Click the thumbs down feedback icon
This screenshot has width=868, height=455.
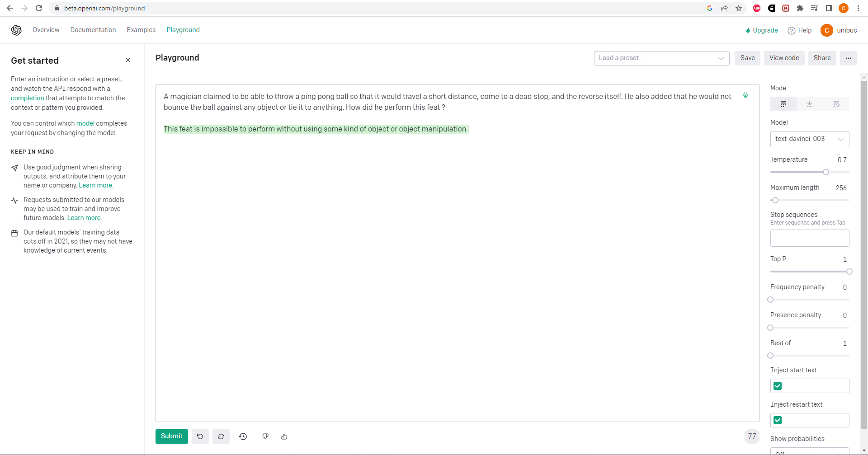click(265, 436)
